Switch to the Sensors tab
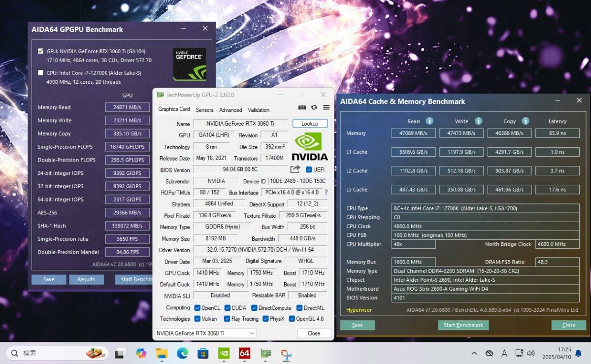 click(204, 110)
